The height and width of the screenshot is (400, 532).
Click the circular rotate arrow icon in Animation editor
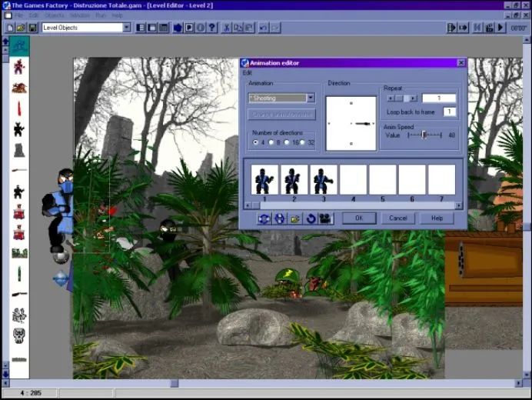click(x=311, y=218)
